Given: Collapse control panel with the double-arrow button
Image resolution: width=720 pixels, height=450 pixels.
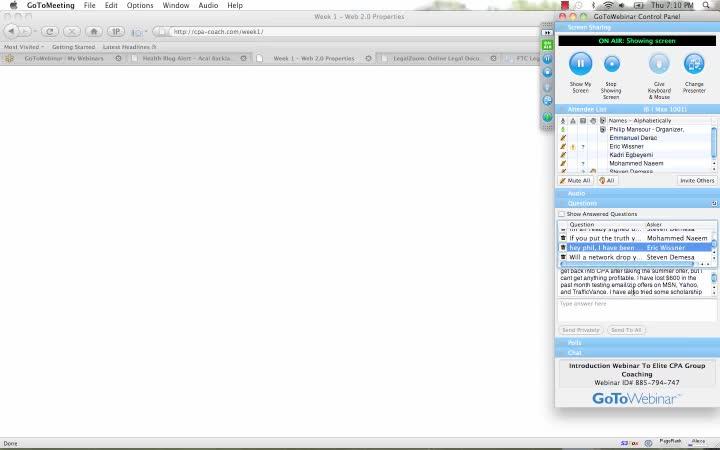Looking at the screenshot, I should (x=547, y=33).
